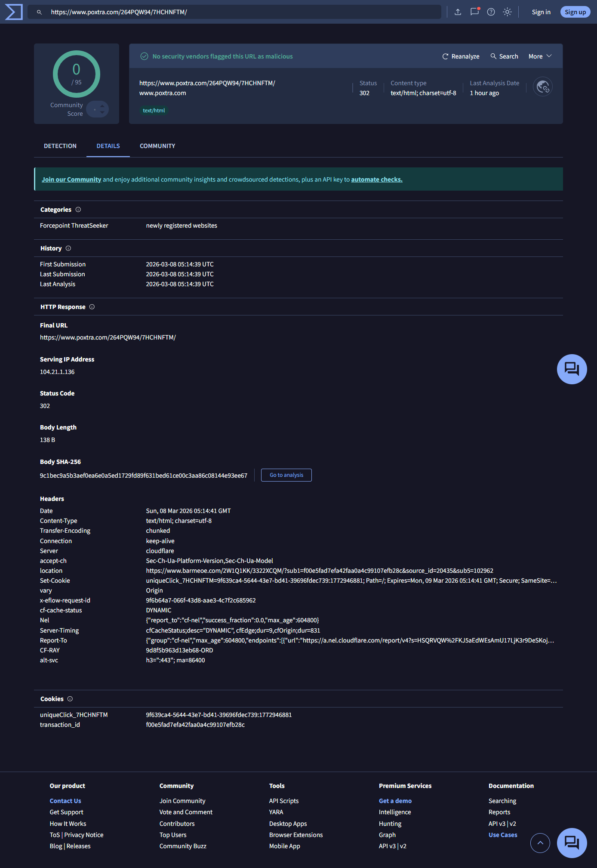Click the info icon next to Cookies
597x868 pixels.
(70, 699)
